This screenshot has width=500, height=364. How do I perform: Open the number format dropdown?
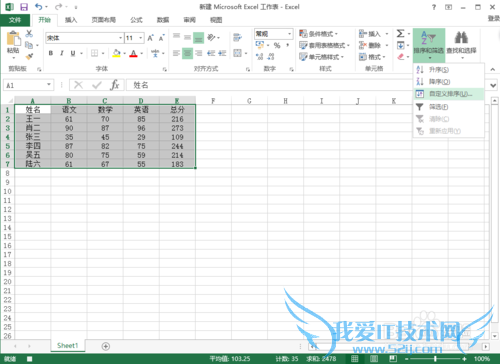[x=289, y=34]
